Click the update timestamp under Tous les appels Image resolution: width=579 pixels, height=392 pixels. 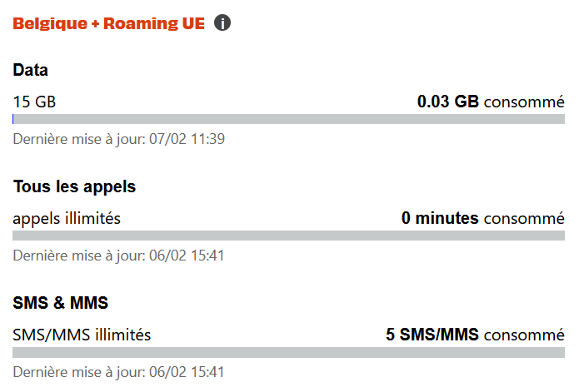click(118, 255)
